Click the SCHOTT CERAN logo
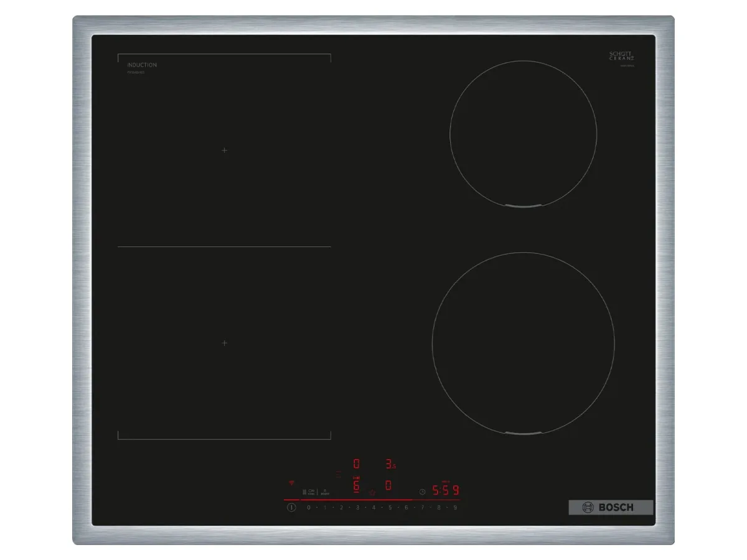This screenshot has height=560, width=747. click(x=621, y=57)
